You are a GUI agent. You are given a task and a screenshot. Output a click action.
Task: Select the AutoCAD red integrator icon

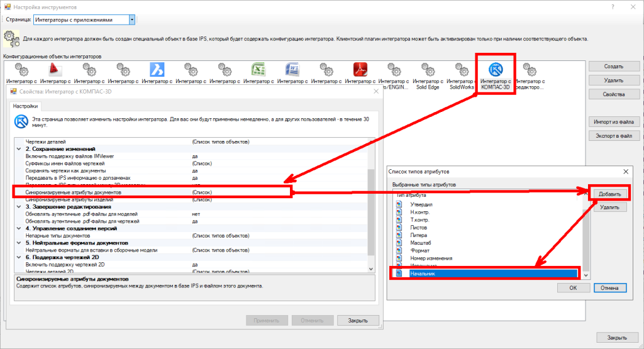coord(55,69)
